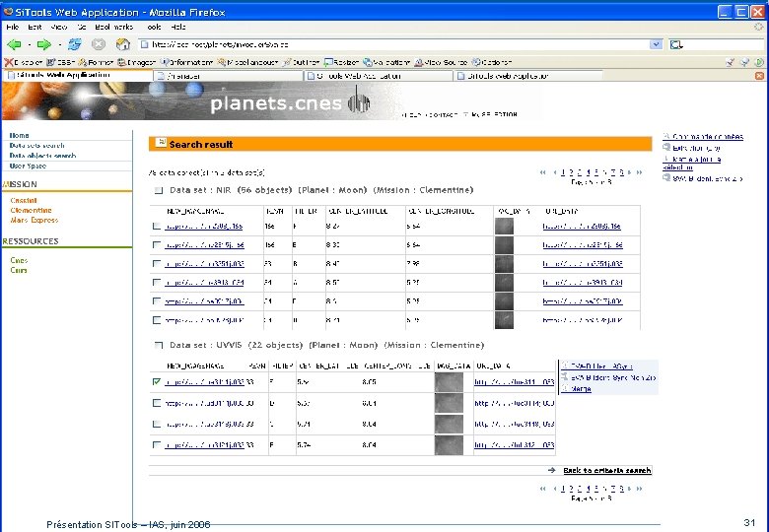Open the File menu
This screenshot has width=769, height=532.
13,27
